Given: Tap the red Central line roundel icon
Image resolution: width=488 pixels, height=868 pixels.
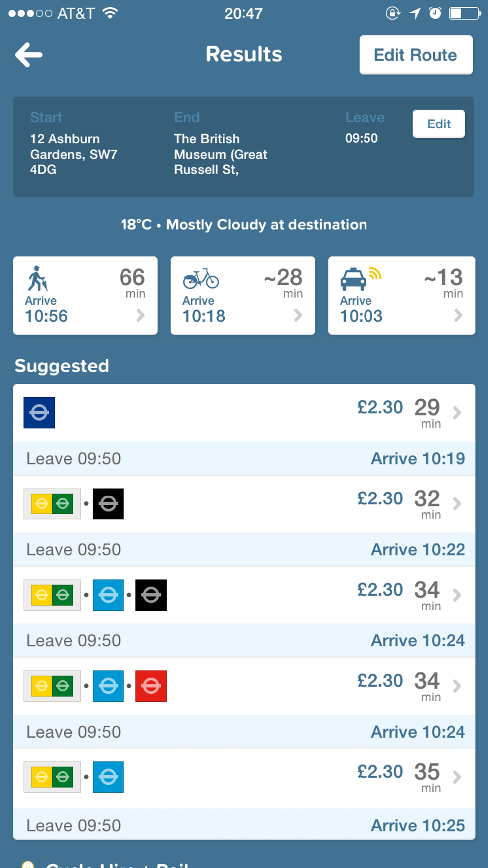Looking at the screenshot, I should click(x=151, y=686).
